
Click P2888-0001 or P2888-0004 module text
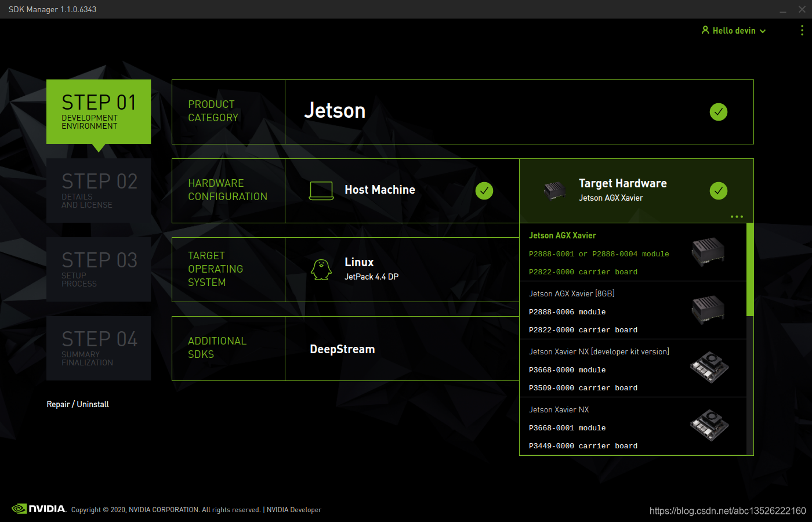pyautogui.click(x=599, y=254)
